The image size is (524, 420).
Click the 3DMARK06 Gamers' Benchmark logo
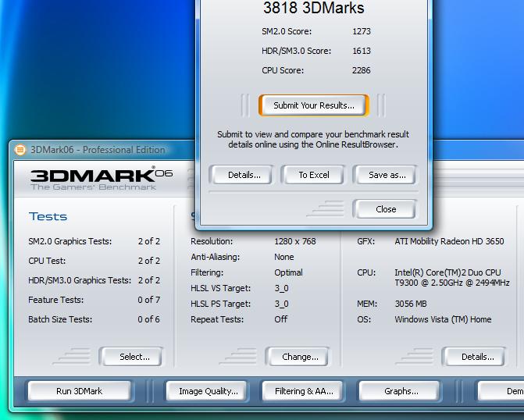coord(102,179)
